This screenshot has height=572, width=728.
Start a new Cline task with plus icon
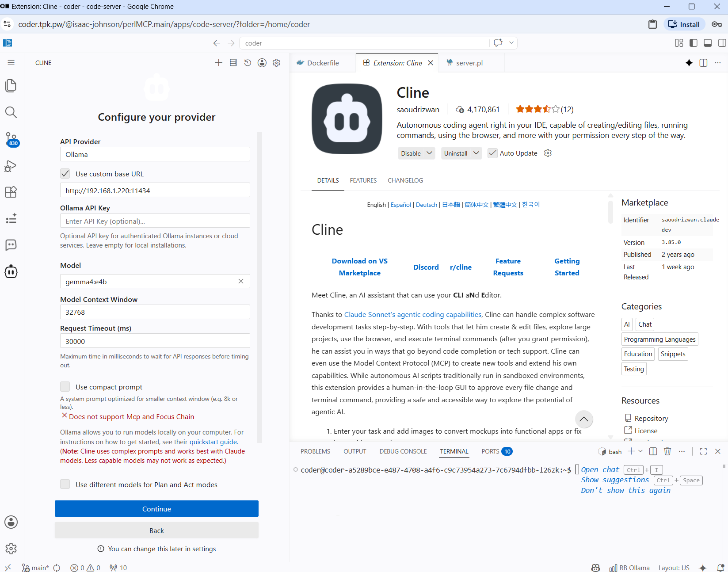pyautogui.click(x=218, y=63)
